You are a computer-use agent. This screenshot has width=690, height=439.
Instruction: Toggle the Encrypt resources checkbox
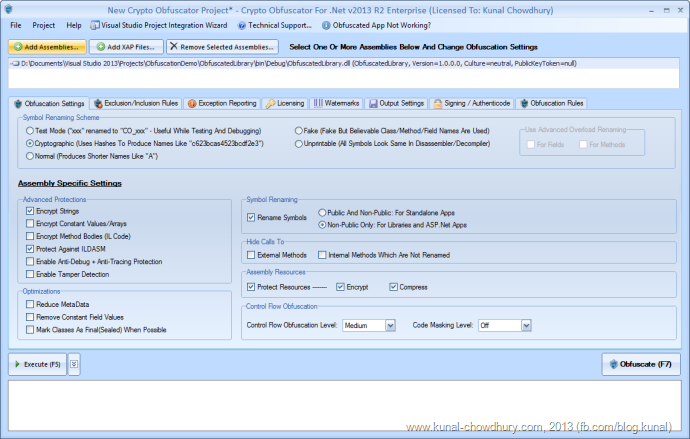point(340,287)
